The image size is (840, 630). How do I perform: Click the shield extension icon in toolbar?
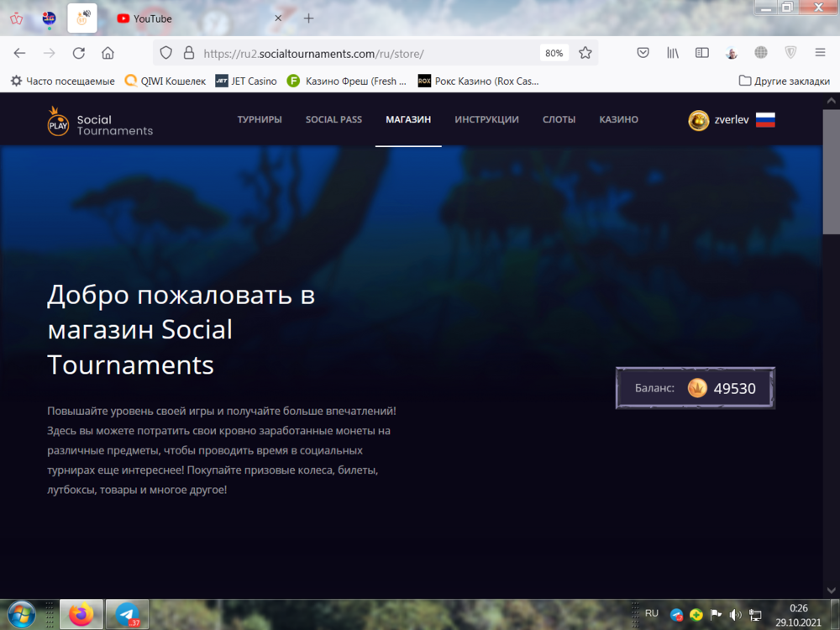[x=790, y=52]
